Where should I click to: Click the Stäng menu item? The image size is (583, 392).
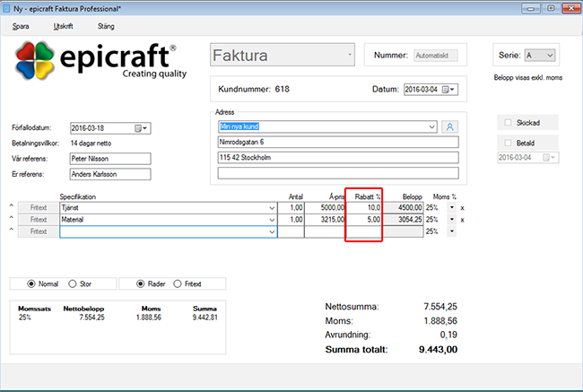point(106,26)
